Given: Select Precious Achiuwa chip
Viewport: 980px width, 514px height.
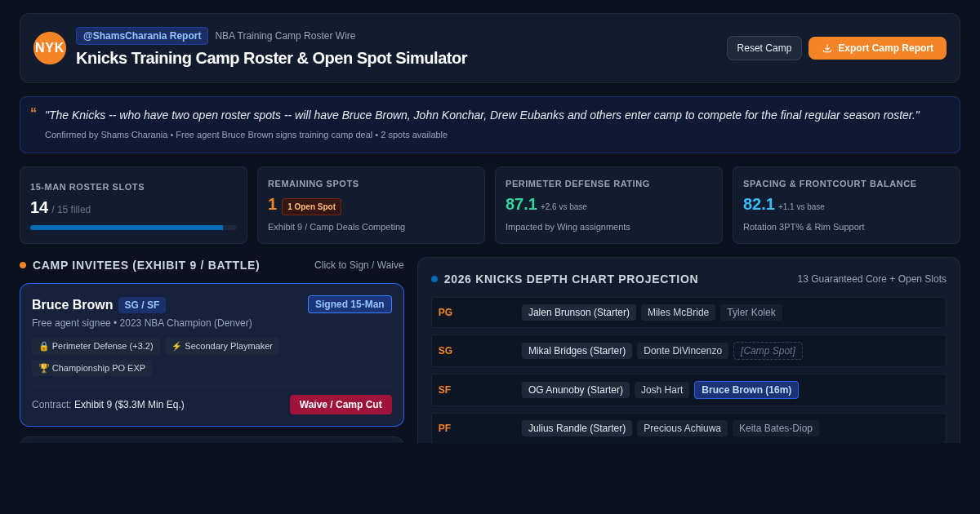Looking at the screenshot, I should click(x=682, y=428).
